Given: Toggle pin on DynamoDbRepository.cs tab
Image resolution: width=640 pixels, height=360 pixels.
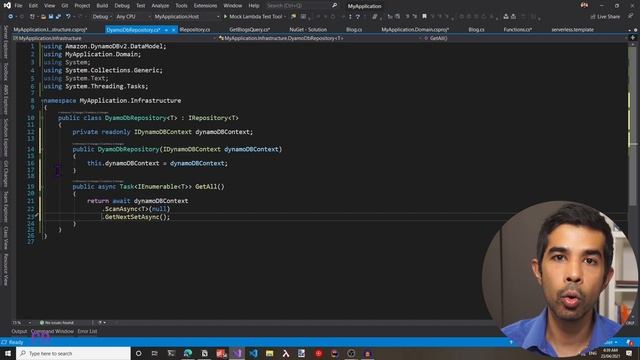Looking at the screenshot, I should point(166,30).
